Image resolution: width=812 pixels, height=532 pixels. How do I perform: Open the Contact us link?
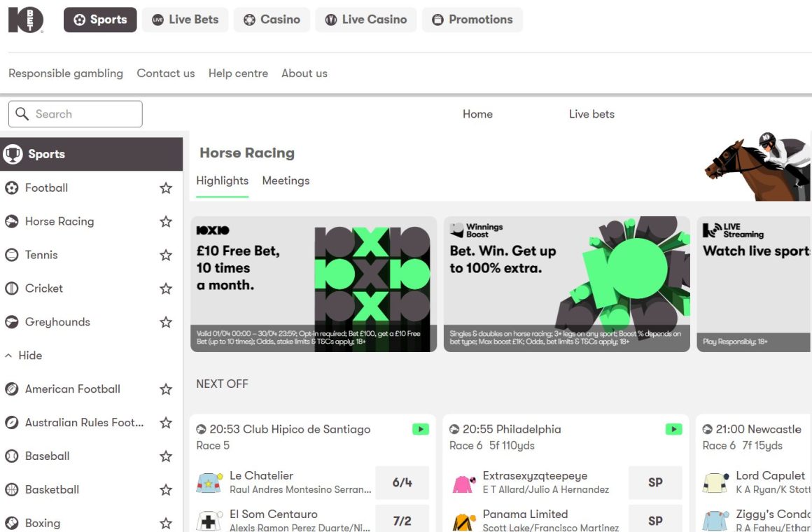(166, 73)
